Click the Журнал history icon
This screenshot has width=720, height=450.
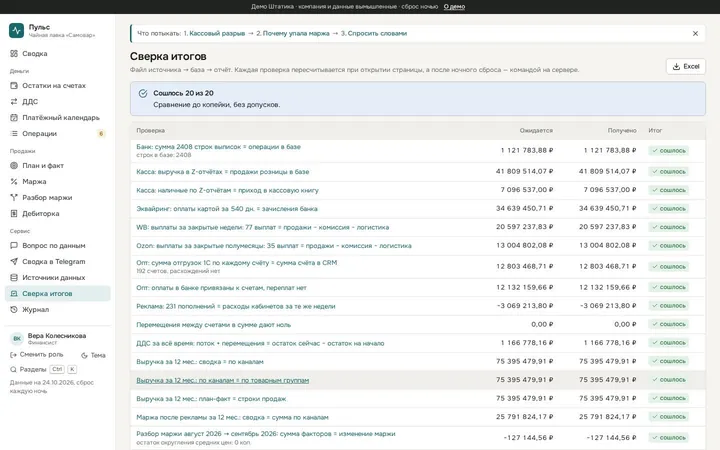coord(14,309)
